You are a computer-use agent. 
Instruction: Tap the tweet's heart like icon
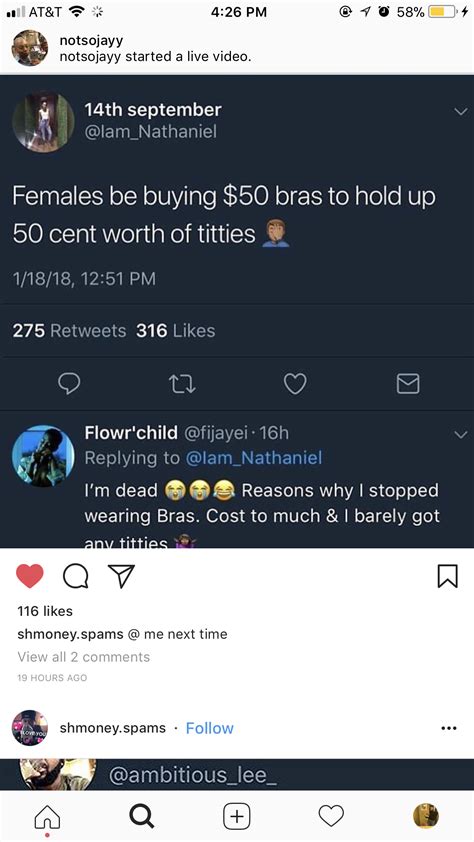coord(295,383)
